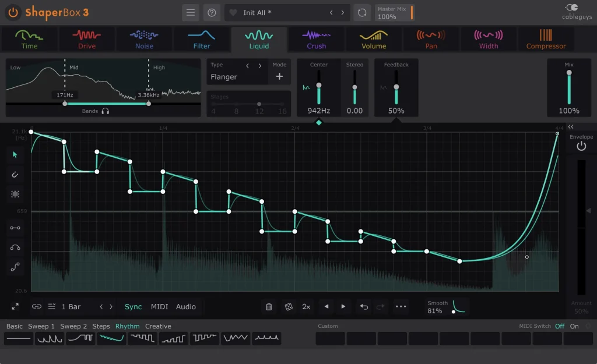Image resolution: width=597 pixels, height=364 pixels.
Task: Select the line segment tool
Action: (x=15, y=228)
